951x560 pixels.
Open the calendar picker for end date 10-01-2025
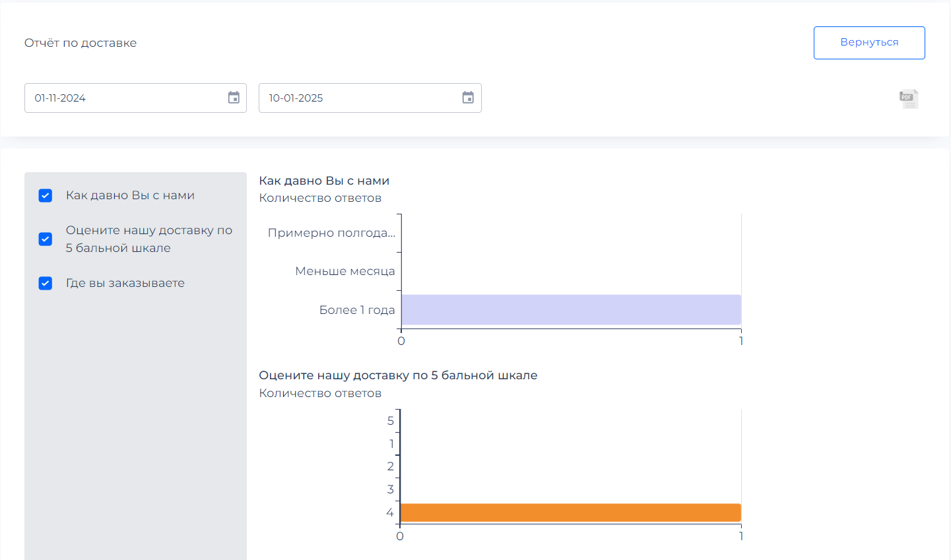point(468,98)
